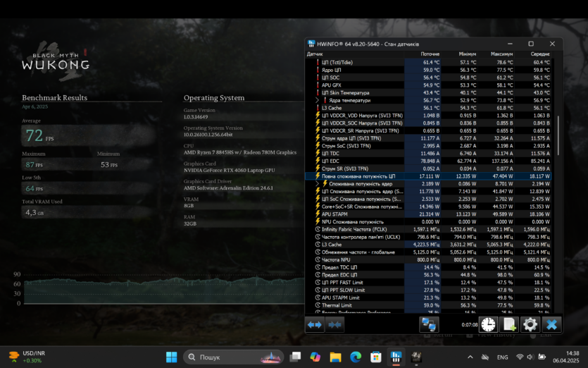Open File Explorer from the taskbar
The width and height of the screenshot is (588, 368).
click(336, 357)
